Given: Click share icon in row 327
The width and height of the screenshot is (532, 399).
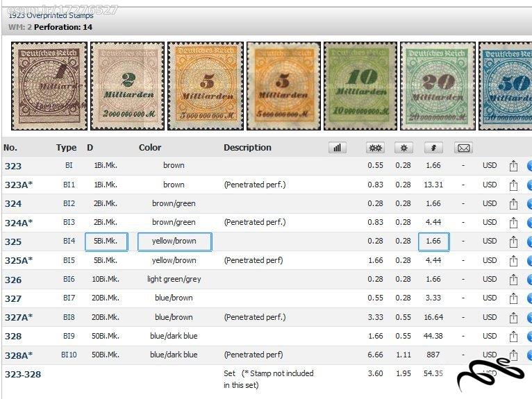Looking at the screenshot, I should [513, 298].
